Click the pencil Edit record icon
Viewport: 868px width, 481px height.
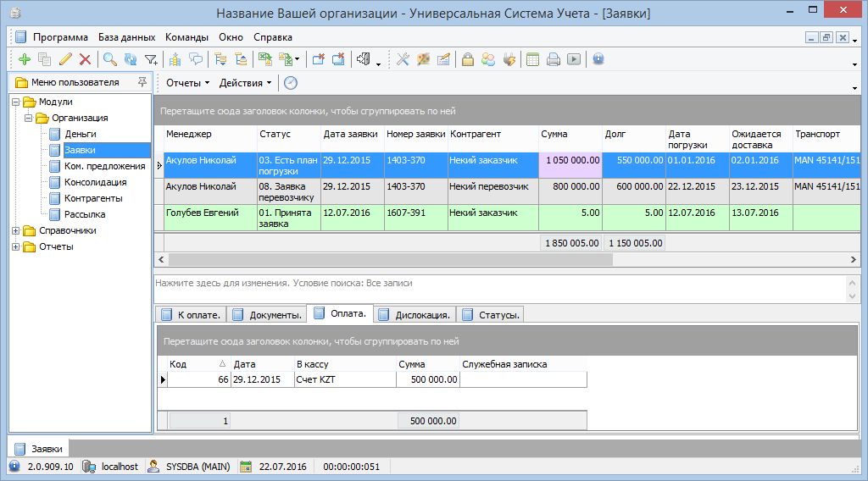(65, 59)
